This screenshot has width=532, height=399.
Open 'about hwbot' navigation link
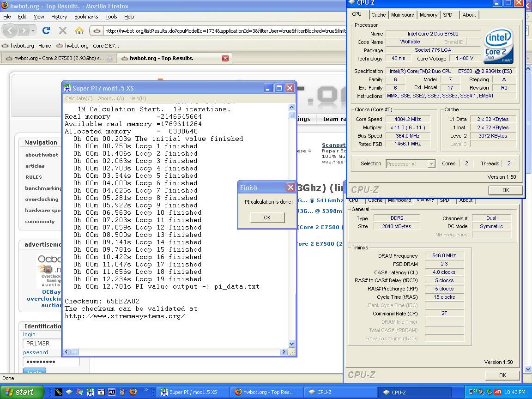(x=42, y=155)
